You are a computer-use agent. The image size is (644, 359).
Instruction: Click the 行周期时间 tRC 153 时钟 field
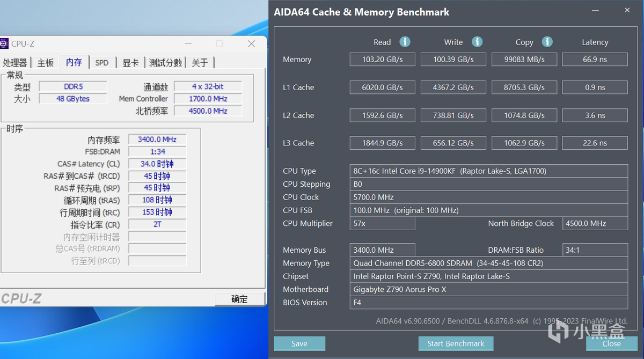click(x=157, y=213)
